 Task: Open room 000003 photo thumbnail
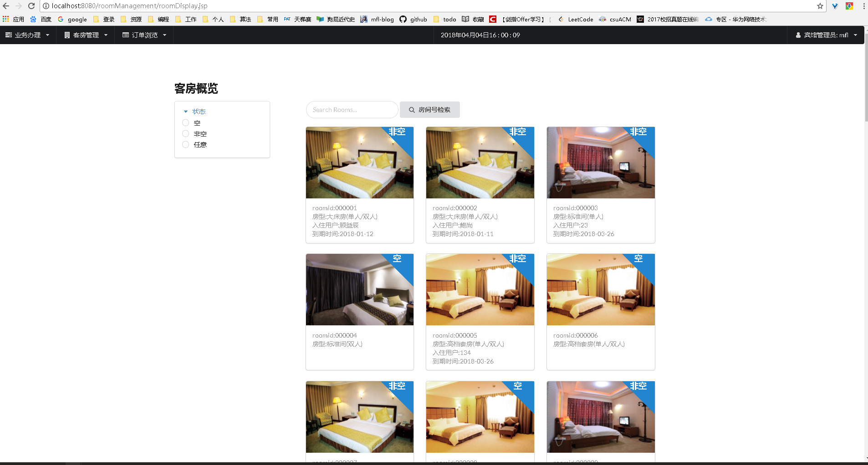pyautogui.click(x=601, y=162)
